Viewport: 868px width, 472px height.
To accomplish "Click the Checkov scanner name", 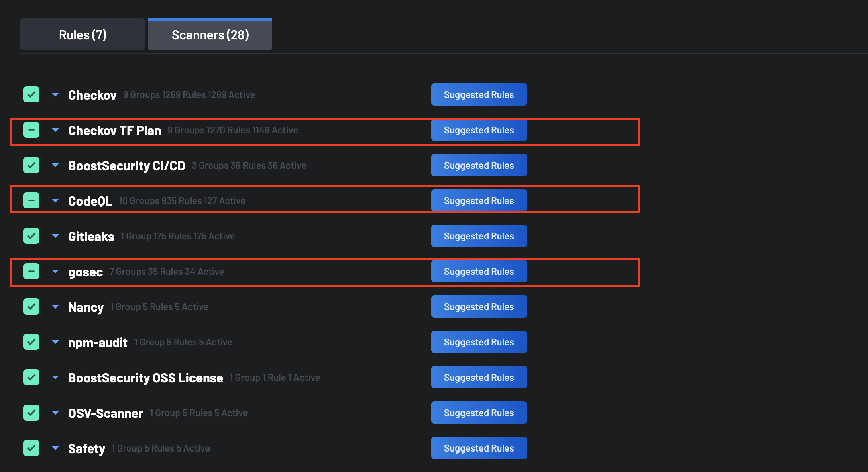I will (x=92, y=95).
